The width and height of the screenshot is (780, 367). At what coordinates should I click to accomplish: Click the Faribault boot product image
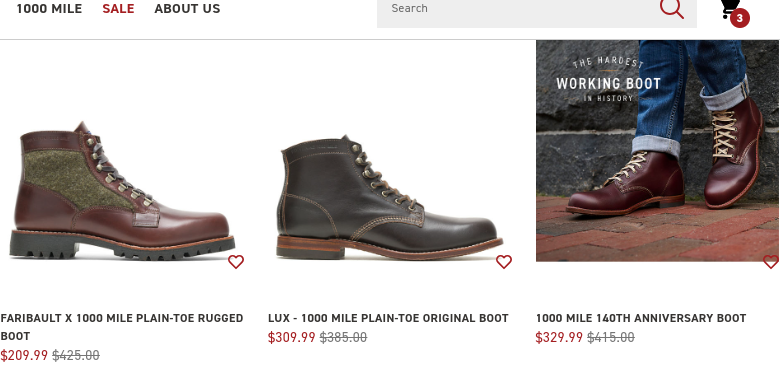coord(122,190)
